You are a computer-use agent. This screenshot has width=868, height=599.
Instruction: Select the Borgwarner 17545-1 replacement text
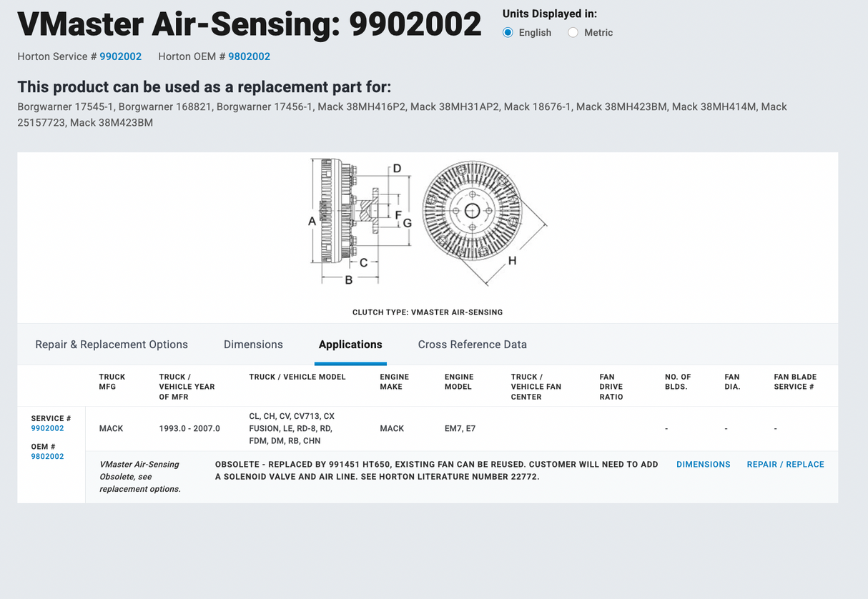click(x=61, y=106)
